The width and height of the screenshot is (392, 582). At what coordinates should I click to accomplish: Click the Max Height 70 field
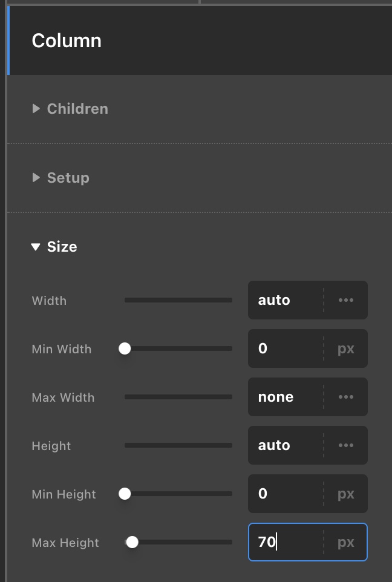tap(286, 542)
